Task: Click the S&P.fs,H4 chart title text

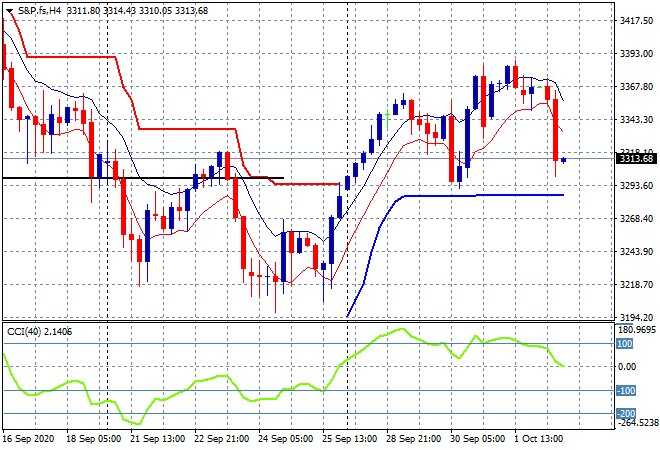Action: pyautogui.click(x=40, y=11)
